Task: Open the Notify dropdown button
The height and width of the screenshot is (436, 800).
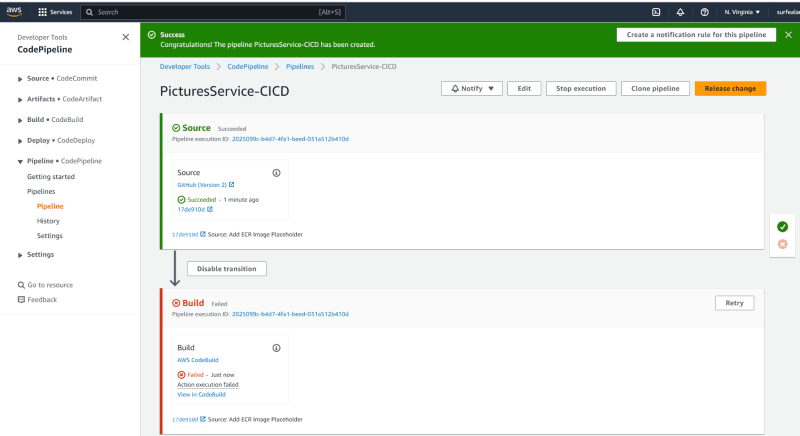Action: click(x=472, y=88)
